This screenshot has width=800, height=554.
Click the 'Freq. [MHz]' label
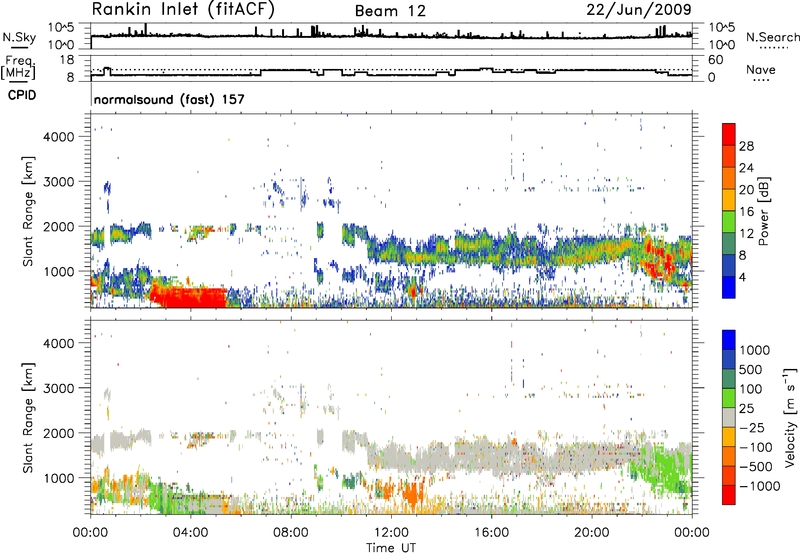coord(18,68)
